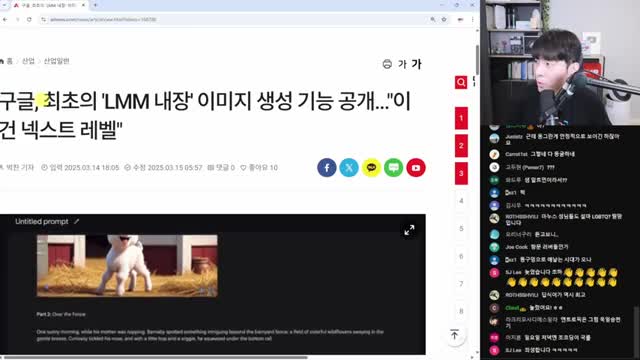Close the article browser tab
This screenshot has height=360, width=640.
click(83, 5)
